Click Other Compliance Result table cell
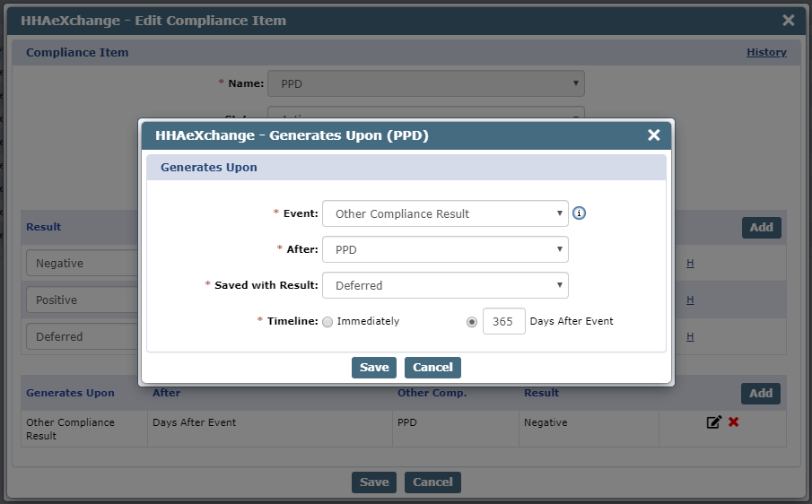This screenshot has height=504, width=812. [84, 429]
